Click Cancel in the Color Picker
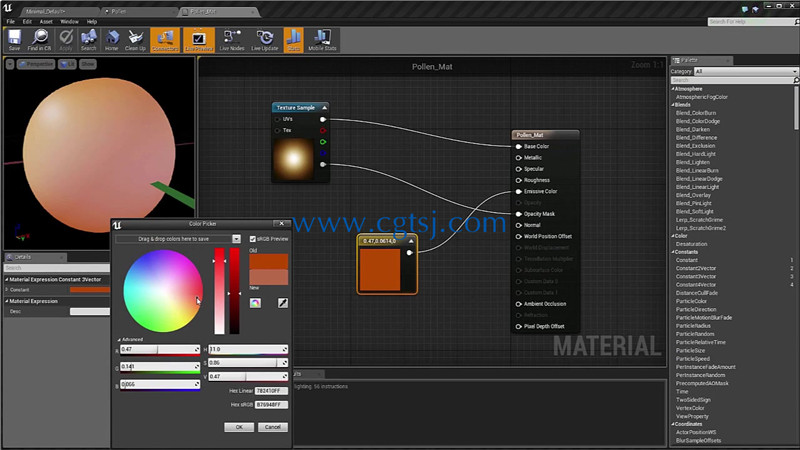 (272, 427)
